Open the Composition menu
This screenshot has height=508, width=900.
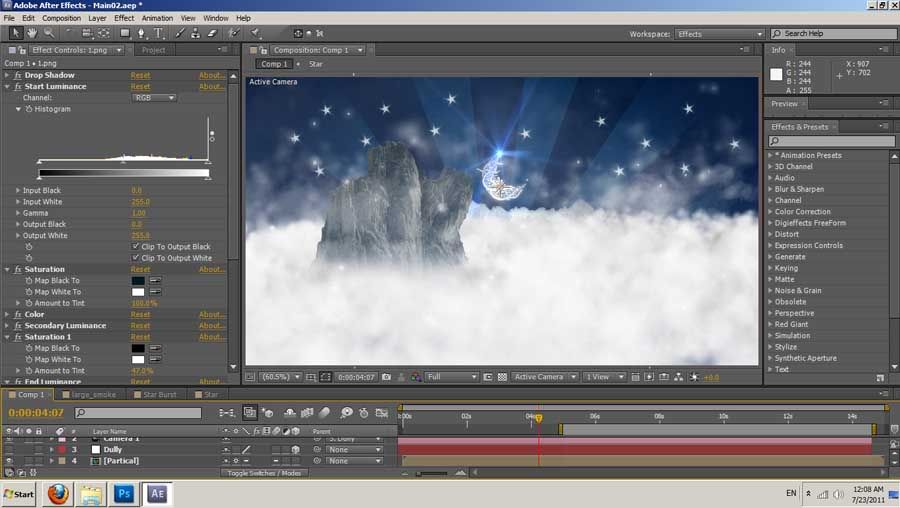pyautogui.click(x=61, y=18)
